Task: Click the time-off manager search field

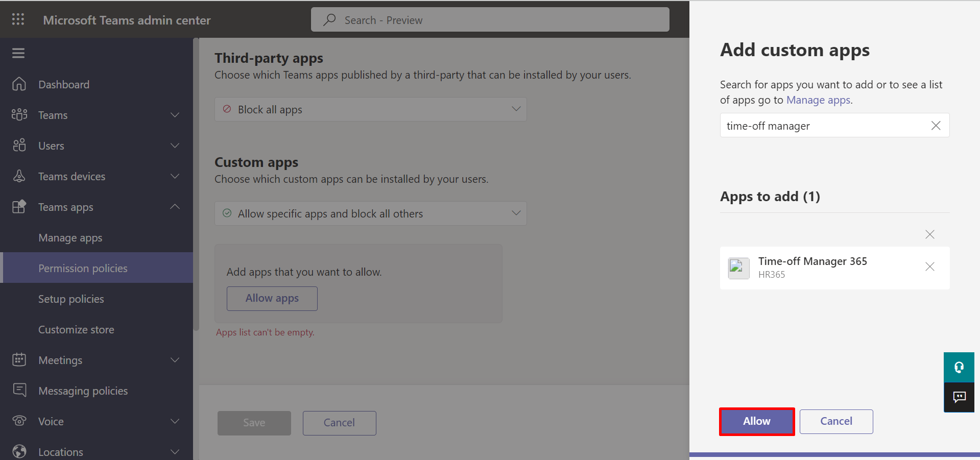Action: point(834,125)
